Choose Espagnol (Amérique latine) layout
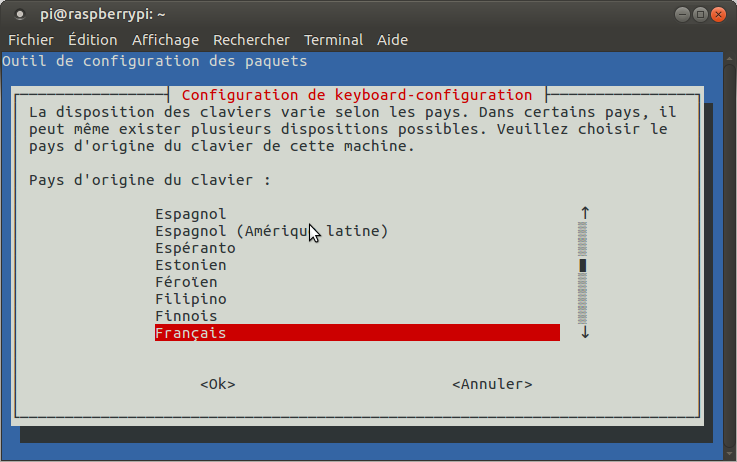 click(271, 231)
